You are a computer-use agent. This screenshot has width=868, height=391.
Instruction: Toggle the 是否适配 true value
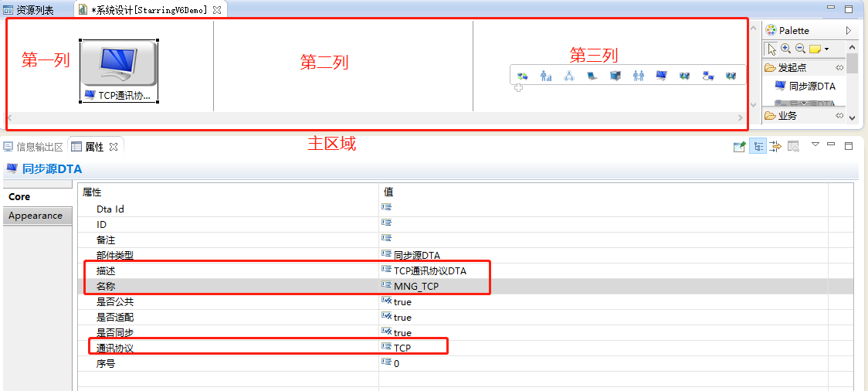(603, 318)
